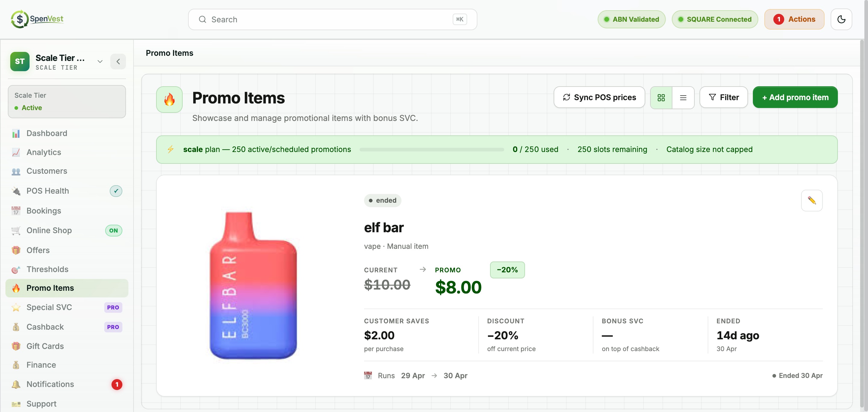Click the Analytics line chart icon
The width and height of the screenshot is (868, 412).
[16, 152]
